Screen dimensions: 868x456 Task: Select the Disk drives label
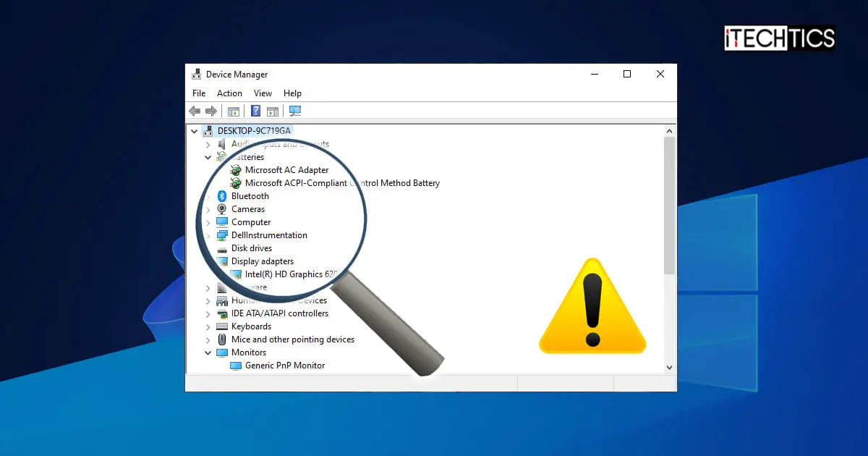pos(252,248)
